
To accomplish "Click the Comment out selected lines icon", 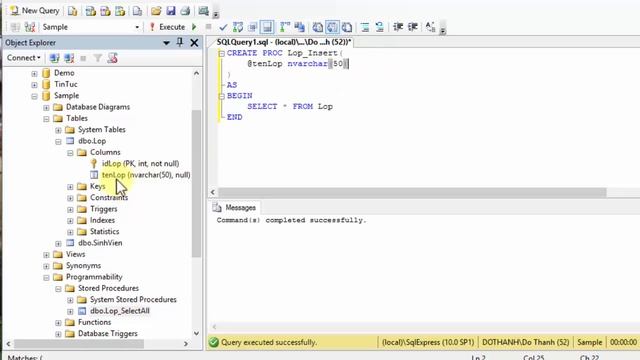I will pyautogui.click(x=365, y=27).
